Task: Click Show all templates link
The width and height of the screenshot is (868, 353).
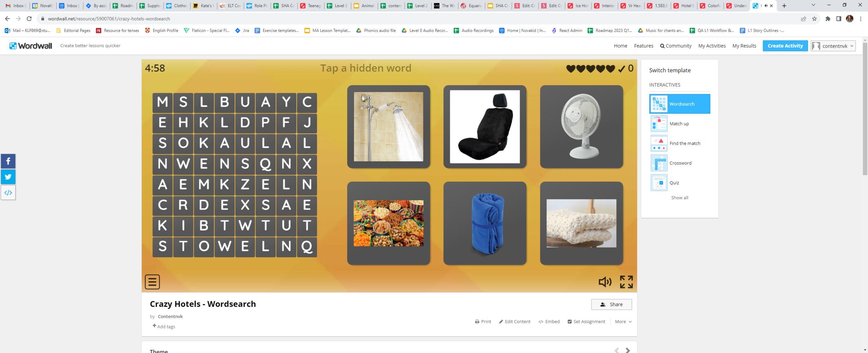Action: point(679,198)
